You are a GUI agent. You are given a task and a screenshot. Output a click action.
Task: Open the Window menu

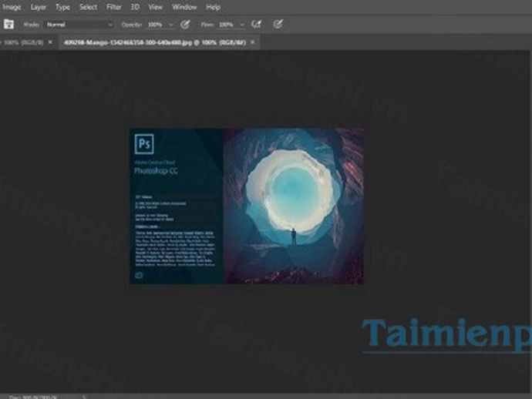(x=184, y=7)
